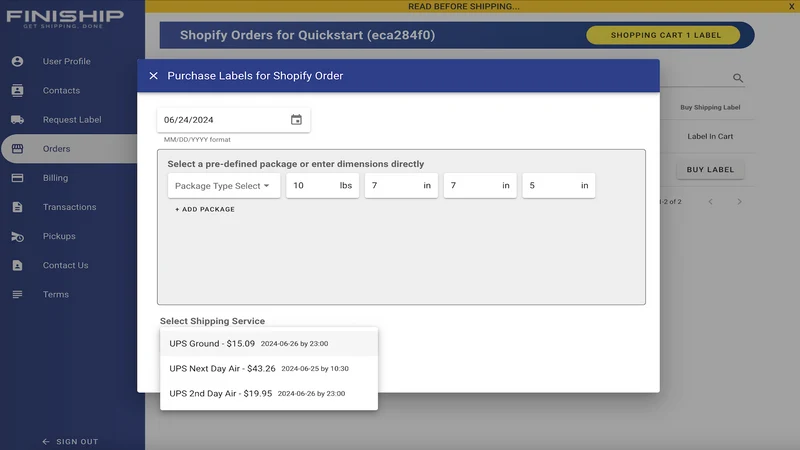800x450 pixels.
Task: Click the Billing card icon
Action: pyautogui.click(x=17, y=178)
